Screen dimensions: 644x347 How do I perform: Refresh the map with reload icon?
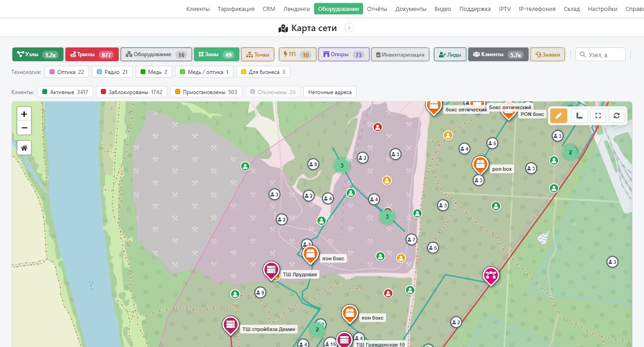pyautogui.click(x=617, y=116)
